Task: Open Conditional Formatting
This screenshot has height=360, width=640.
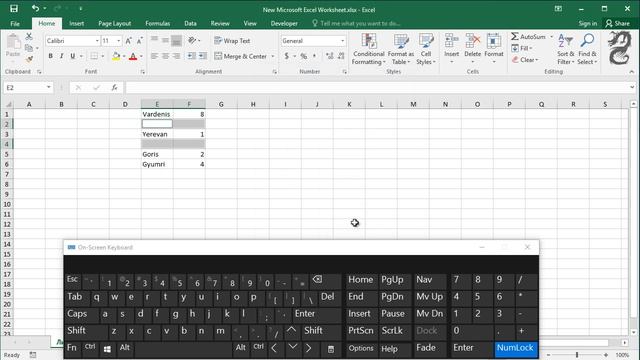Action: [369, 49]
